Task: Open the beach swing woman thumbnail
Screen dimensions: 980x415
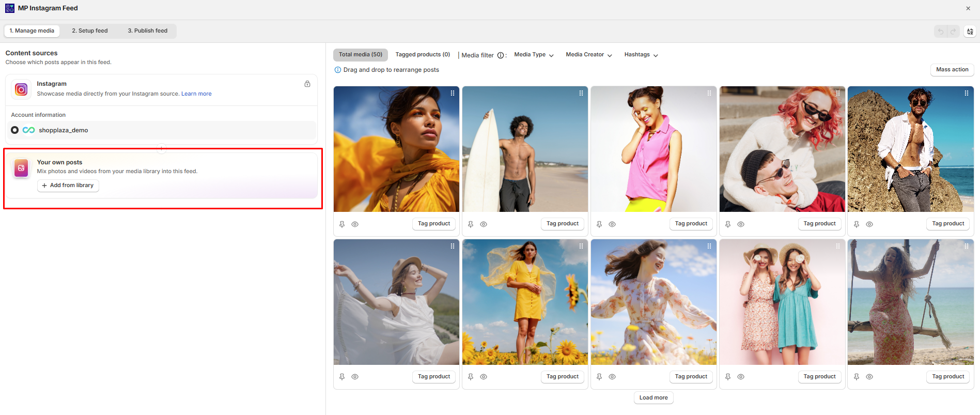Action: [911, 302]
